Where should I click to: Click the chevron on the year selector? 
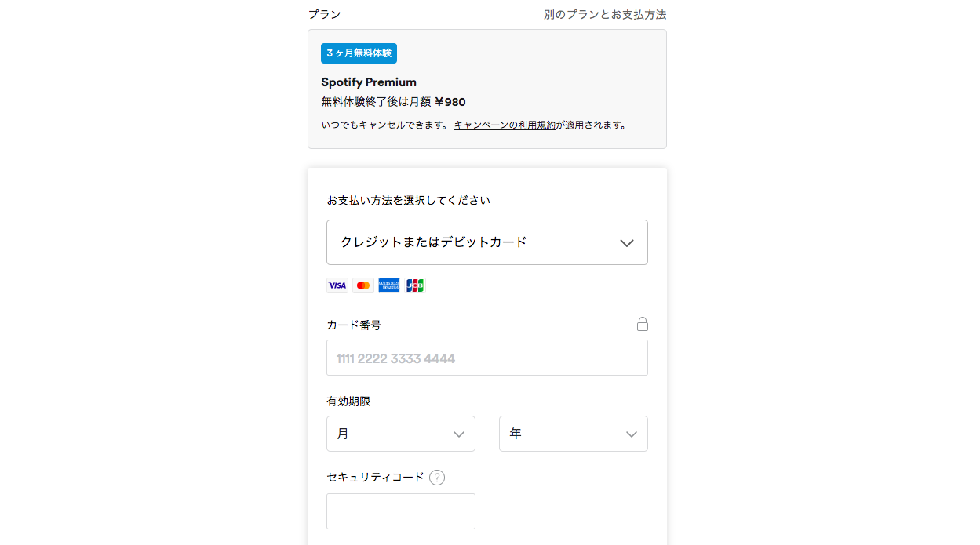632,434
